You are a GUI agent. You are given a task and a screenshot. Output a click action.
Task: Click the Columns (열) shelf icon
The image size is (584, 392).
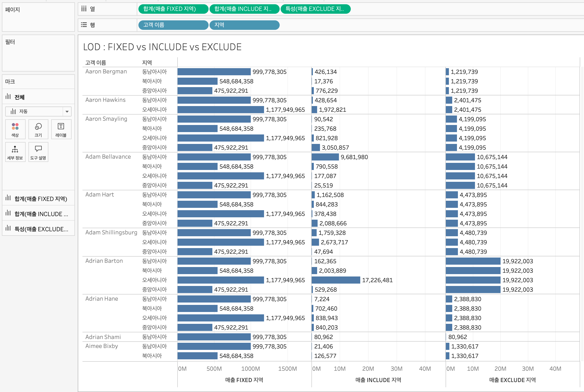tap(84, 9)
